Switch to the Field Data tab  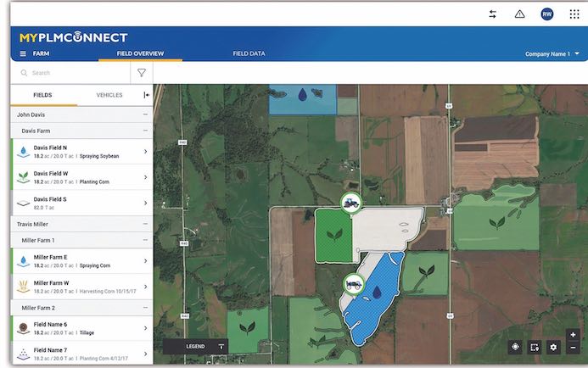coord(249,53)
